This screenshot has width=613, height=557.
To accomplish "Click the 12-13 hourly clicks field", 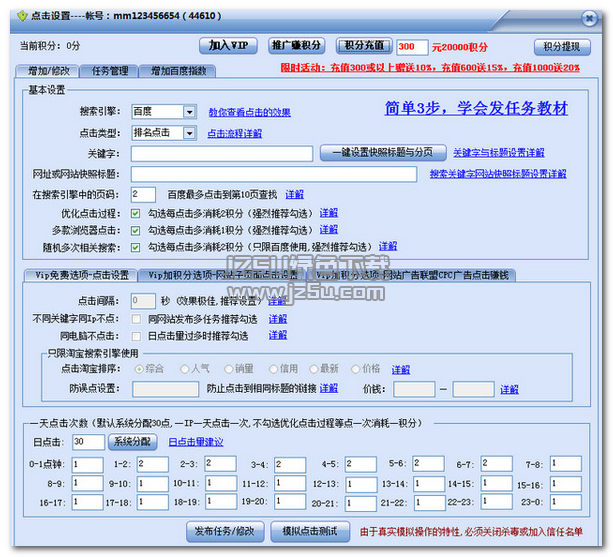I will 361,484.
